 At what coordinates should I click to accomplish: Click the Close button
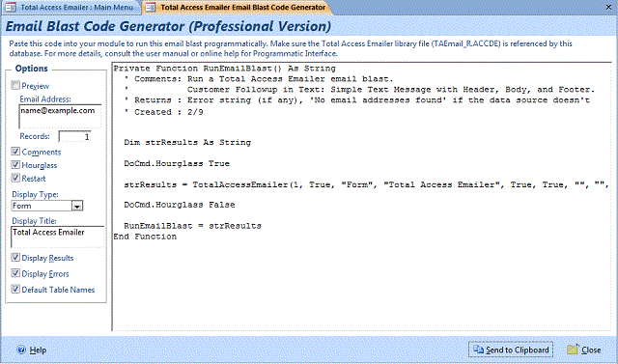point(584,350)
